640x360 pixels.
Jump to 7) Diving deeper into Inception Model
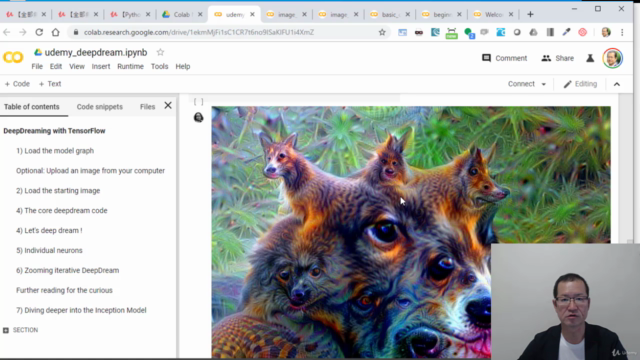[81, 310]
